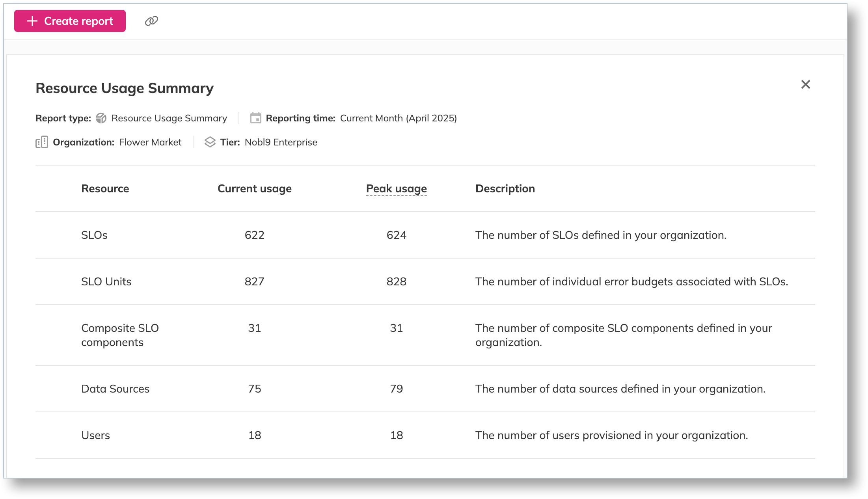868x499 pixels.
Task: Click the Description column header
Action: click(505, 189)
